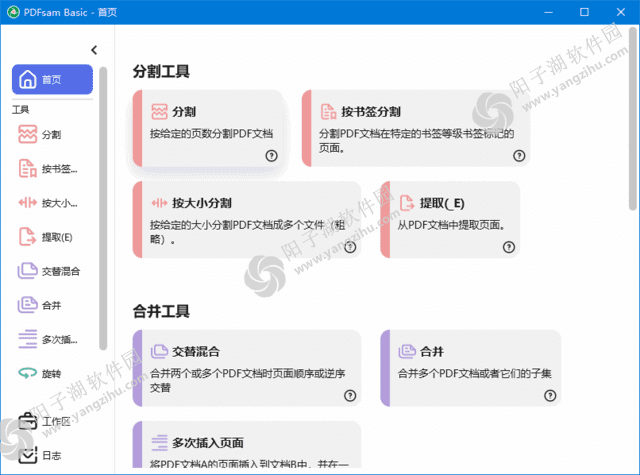Click the stacked pages icon on 交替混合 card
Screen dimensions: 640x475
coord(159,351)
